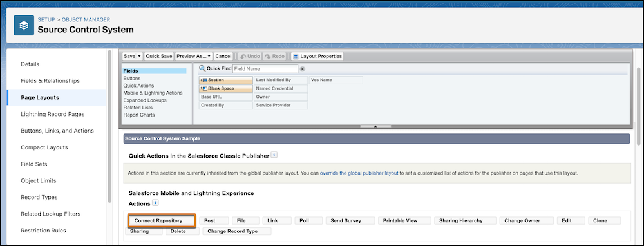Click the Link action

[277, 220]
